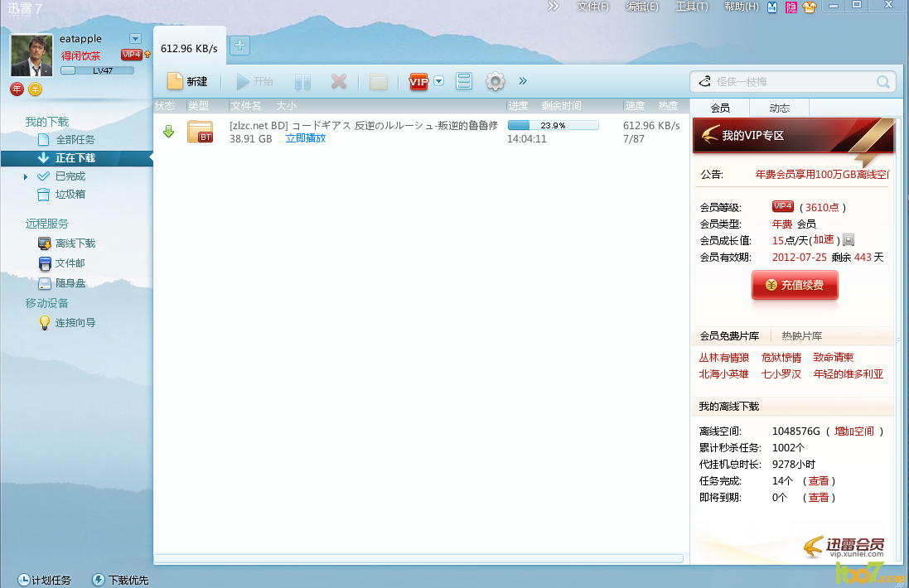Screen dimensions: 909x588
Task: Click the skin shirt icon in title bar
Action: [810, 7]
